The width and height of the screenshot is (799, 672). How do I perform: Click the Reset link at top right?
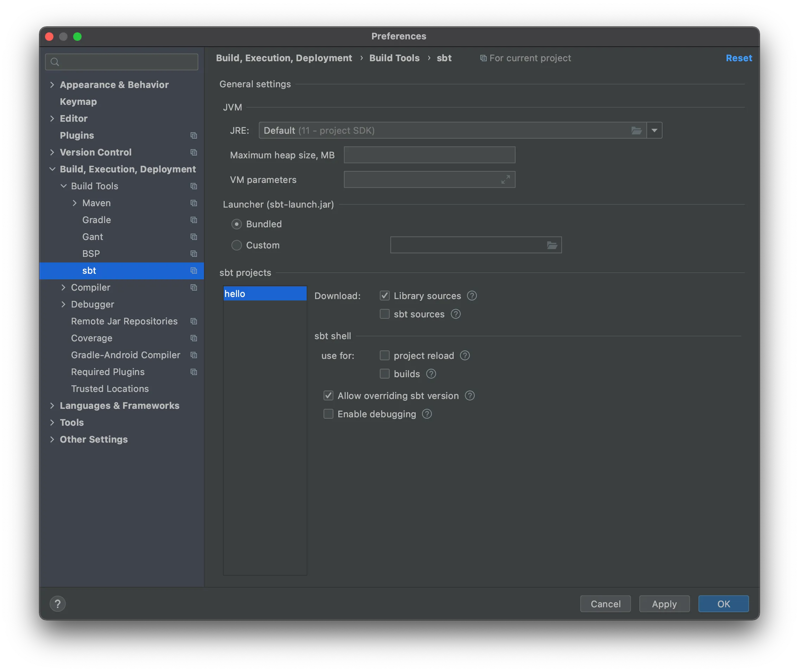[739, 58]
